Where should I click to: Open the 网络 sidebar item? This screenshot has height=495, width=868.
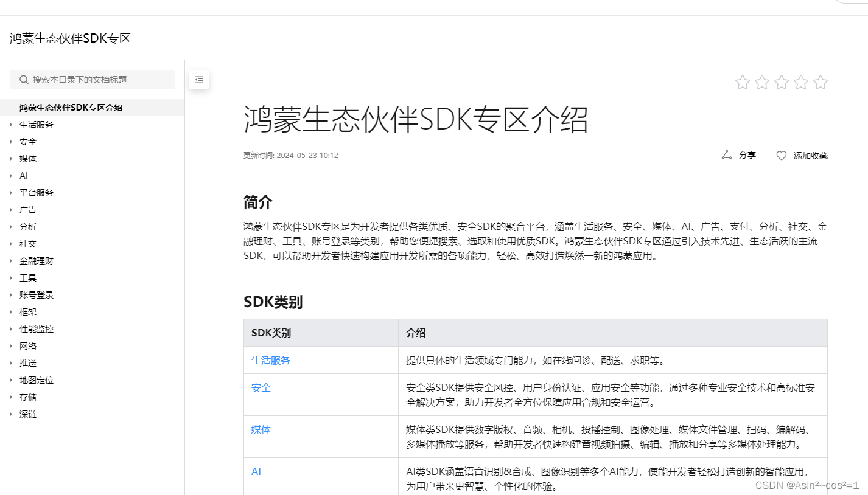coord(28,346)
